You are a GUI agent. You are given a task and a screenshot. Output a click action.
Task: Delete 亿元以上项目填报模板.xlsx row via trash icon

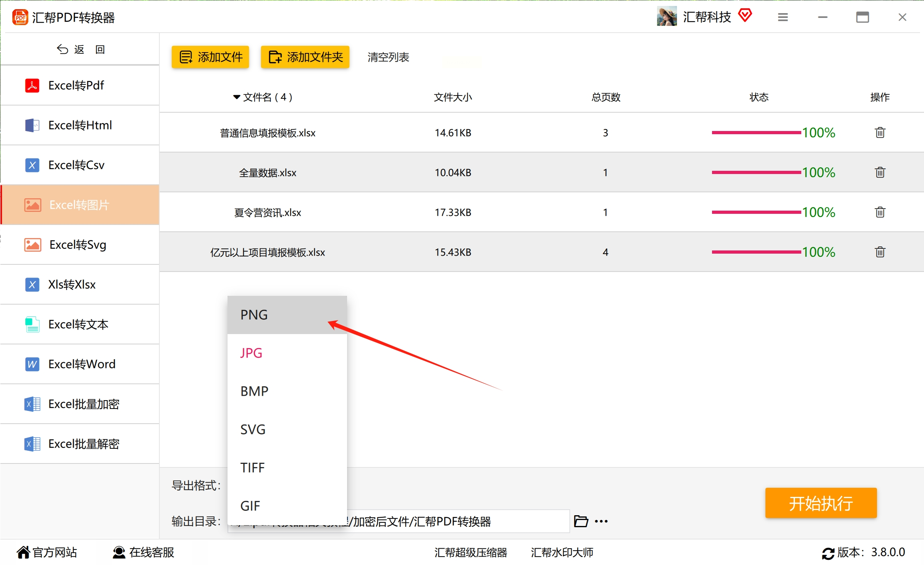880,252
